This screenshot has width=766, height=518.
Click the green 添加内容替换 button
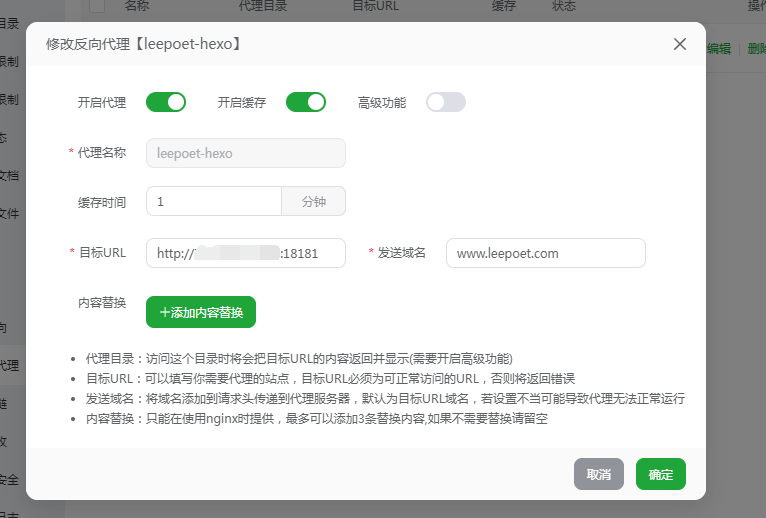click(x=201, y=312)
